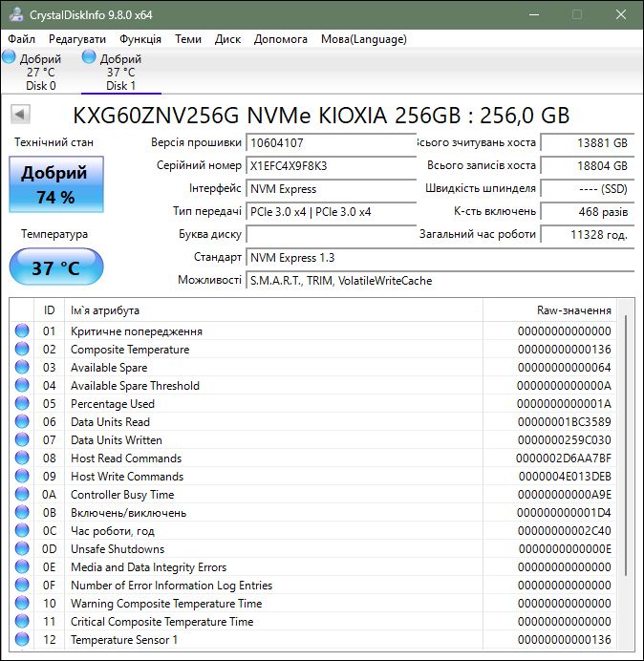Viewport: 644px width, 661px height.
Task: Click the 468 разів power on count
Action: pos(587,212)
